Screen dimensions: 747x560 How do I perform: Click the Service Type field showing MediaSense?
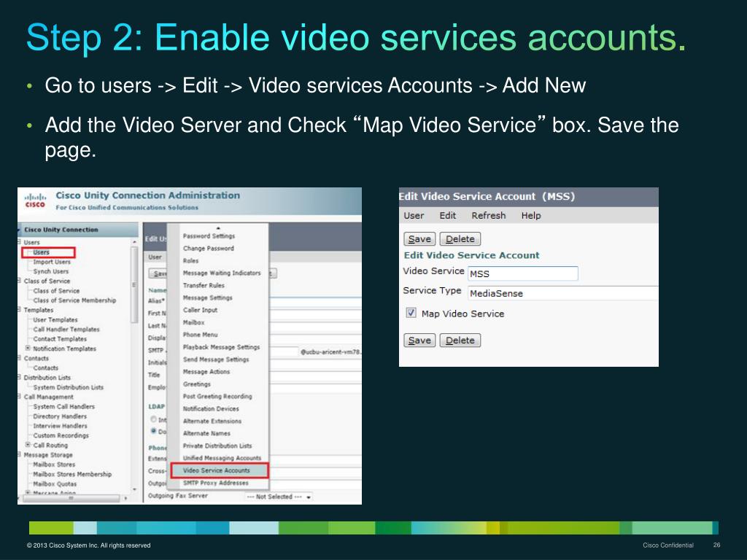coord(562,293)
